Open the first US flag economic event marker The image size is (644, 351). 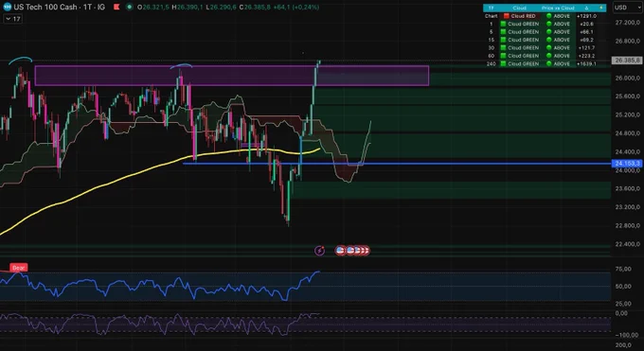[340, 251]
